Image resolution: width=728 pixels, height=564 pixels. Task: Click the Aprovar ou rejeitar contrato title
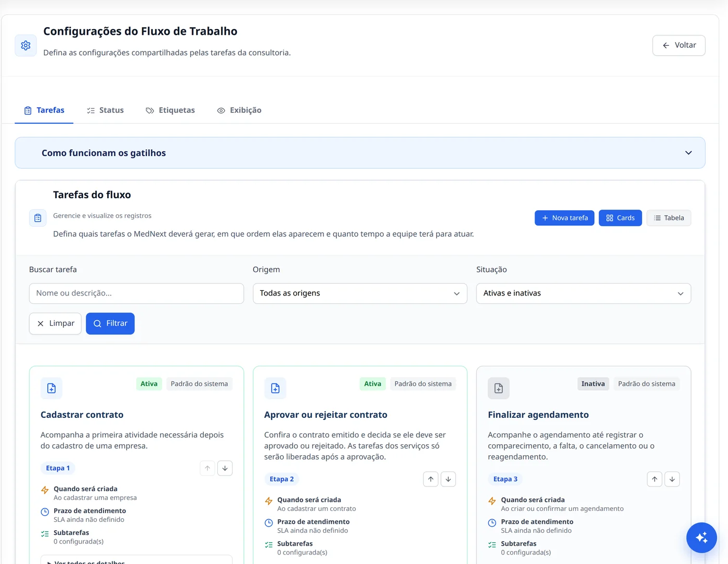point(326,415)
